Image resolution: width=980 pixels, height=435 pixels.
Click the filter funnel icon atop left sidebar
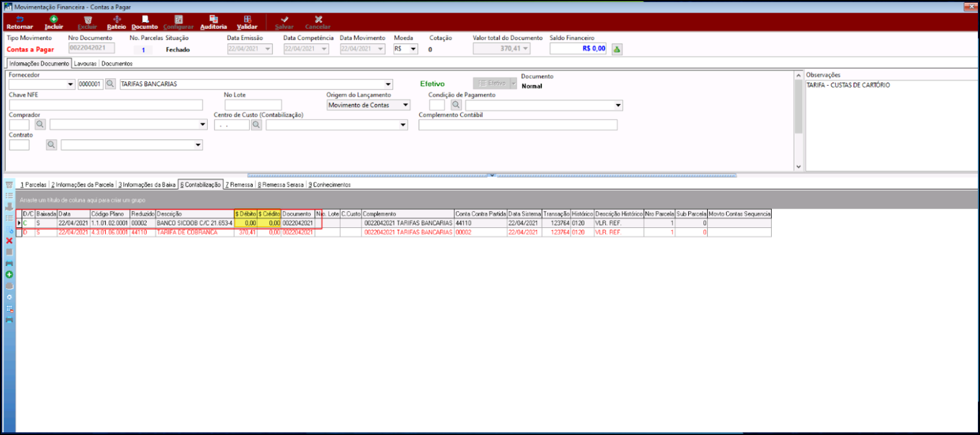pos(9,185)
